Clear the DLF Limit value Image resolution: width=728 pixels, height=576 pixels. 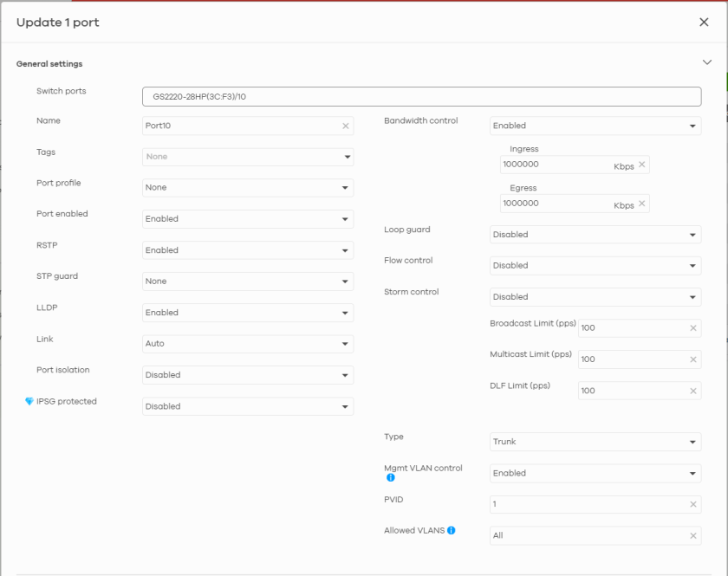692,391
